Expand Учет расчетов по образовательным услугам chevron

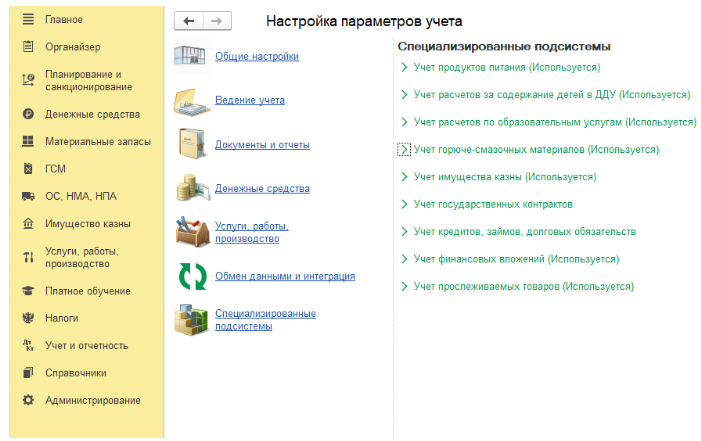404,122
